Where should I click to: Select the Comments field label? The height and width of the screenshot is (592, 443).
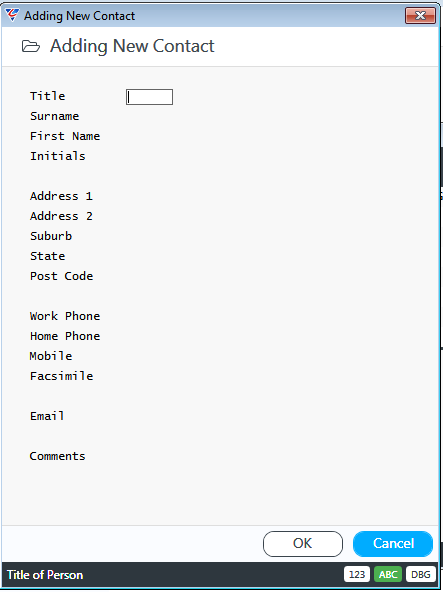[x=58, y=456]
